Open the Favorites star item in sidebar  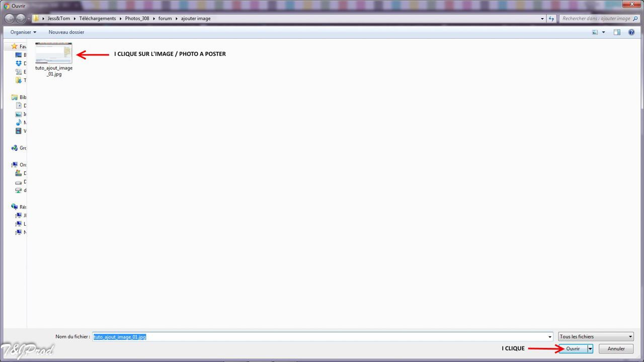15,46
